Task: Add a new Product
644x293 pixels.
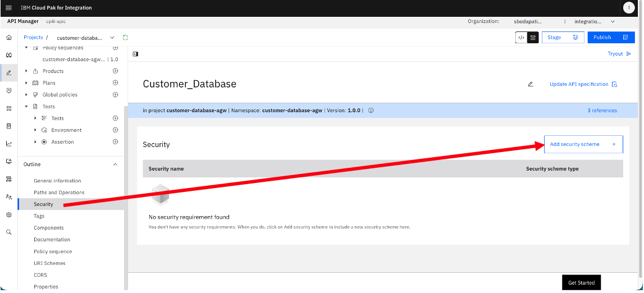Action: coord(116,71)
